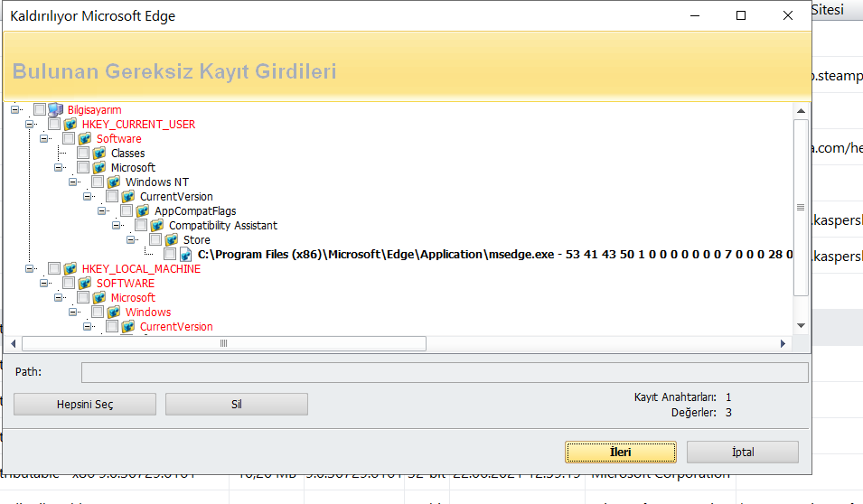863x504 pixels.
Task: Enable the Compatibility Assistant checkbox
Action: pos(141,225)
